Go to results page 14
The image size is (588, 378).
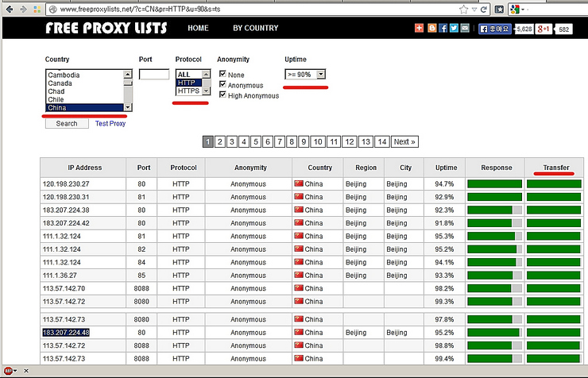[381, 141]
